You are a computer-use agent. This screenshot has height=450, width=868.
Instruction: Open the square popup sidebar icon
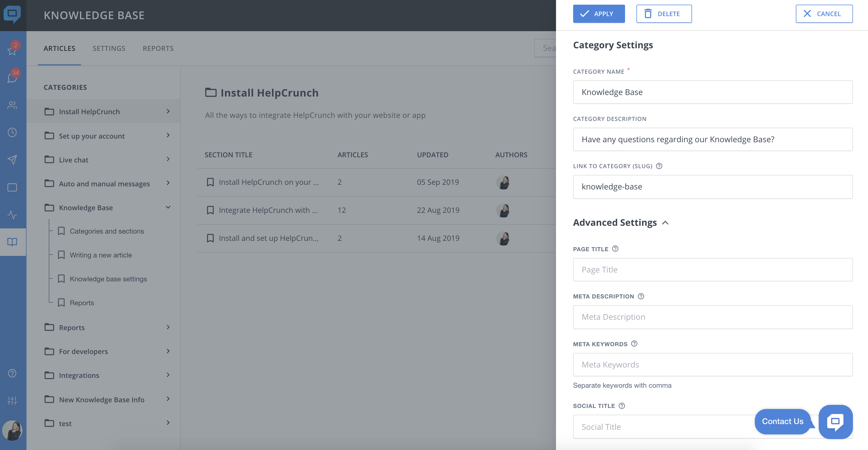12,187
